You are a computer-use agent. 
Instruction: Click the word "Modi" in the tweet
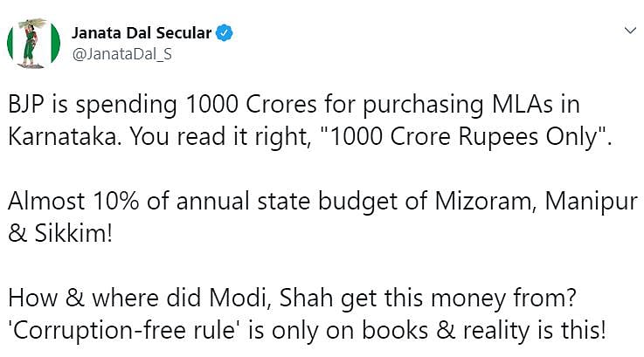point(246,298)
